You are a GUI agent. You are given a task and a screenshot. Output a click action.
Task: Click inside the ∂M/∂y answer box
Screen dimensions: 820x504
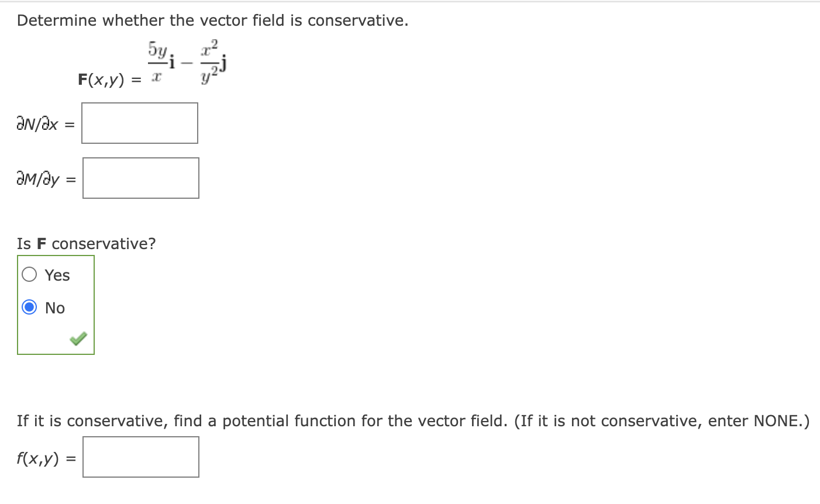(x=140, y=178)
